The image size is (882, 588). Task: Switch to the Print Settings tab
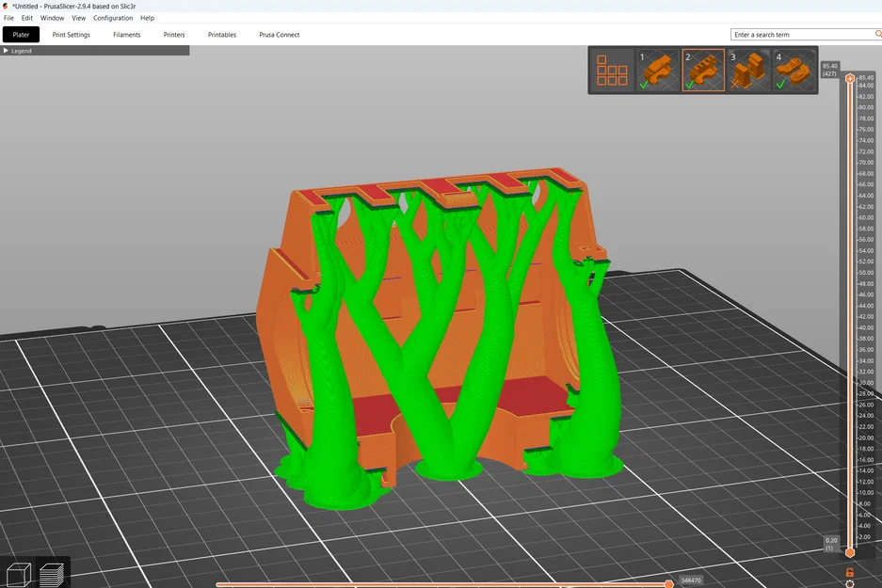pyautogui.click(x=71, y=34)
